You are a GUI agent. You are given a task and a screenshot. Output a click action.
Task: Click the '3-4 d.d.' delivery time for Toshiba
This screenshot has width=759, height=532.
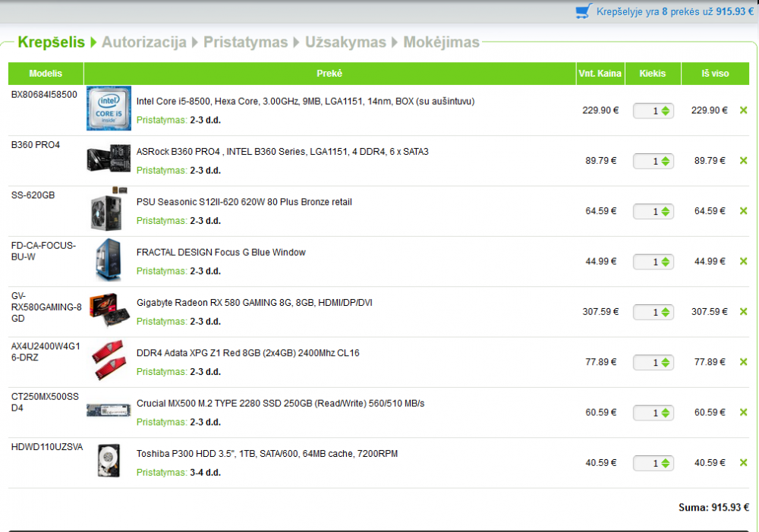205,473
